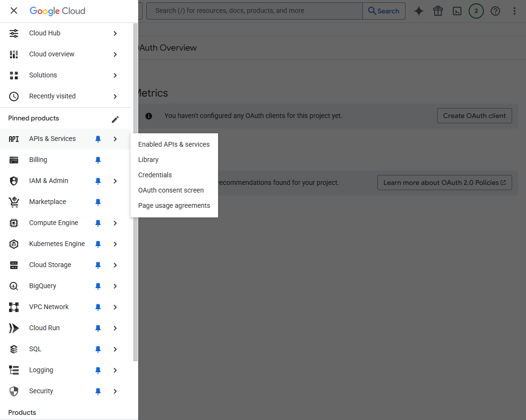Click the Google Cloud logo
This screenshot has height=420, width=526.
click(x=57, y=11)
